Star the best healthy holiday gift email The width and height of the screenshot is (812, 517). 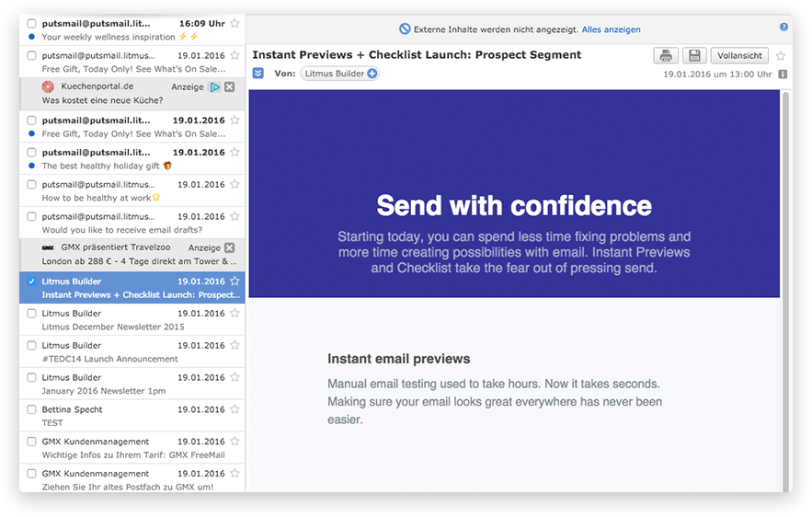tap(234, 153)
